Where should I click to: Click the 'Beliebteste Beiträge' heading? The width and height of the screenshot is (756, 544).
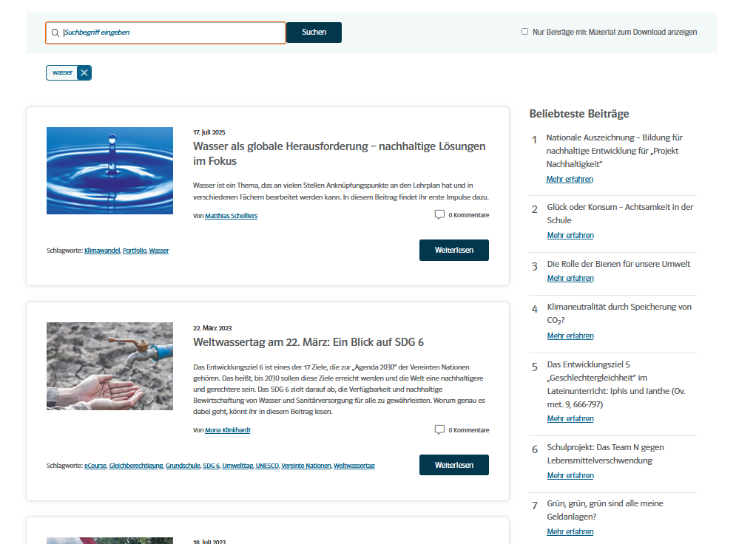click(579, 114)
